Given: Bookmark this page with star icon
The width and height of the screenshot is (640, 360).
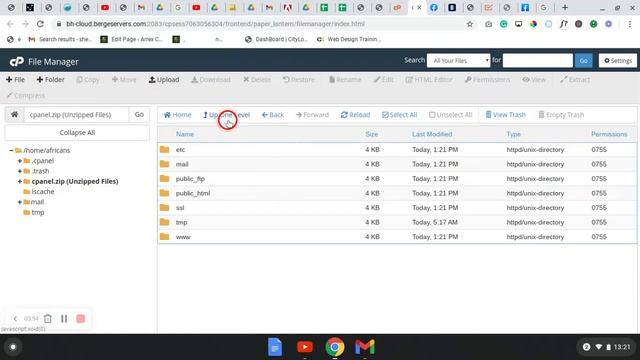Looking at the screenshot, I should coord(470,24).
